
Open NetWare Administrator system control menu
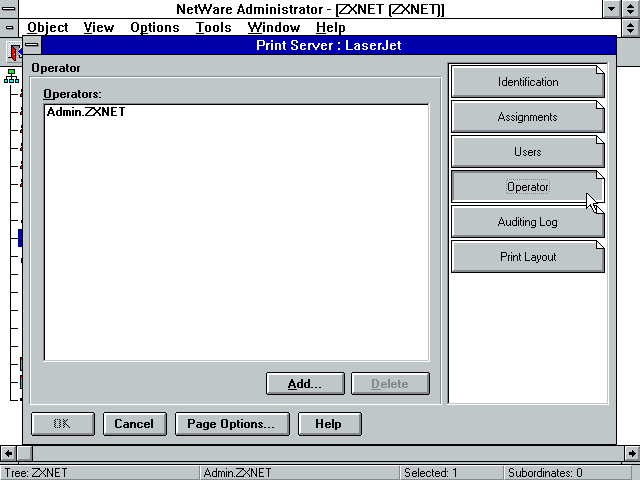click(x=9, y=9)
